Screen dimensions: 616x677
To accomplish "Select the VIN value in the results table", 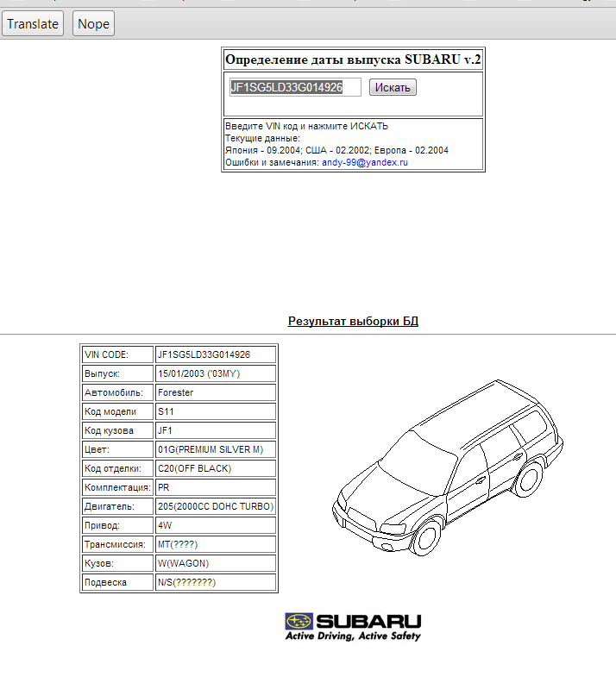I will pos(216,354).
